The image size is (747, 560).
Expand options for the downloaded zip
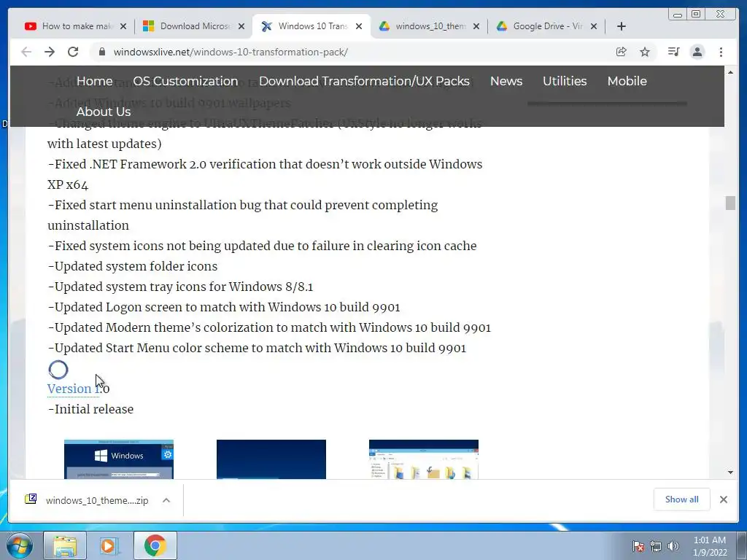tap(166, 500)
